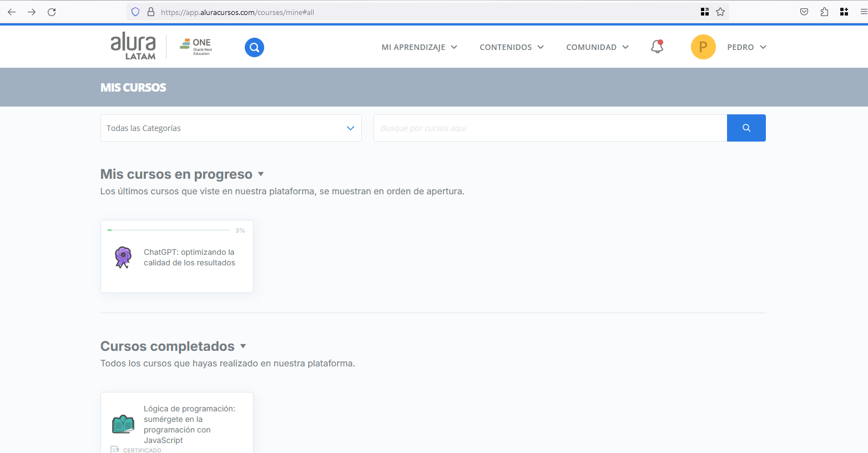Open the browser hamburger menu
Image resolution: width=868 pixels, height=453 pixels.
click(x=864, y=12)
